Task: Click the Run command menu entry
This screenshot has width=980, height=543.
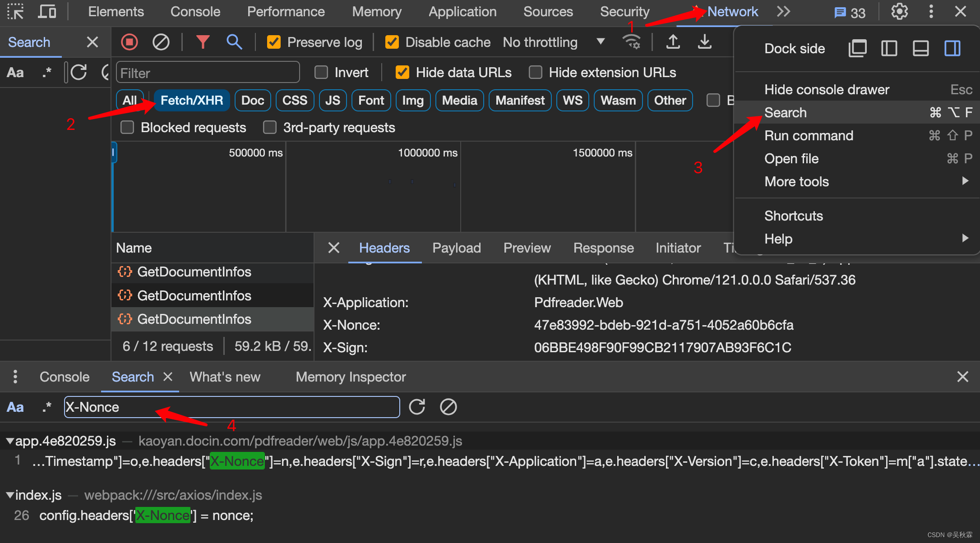Action: click(809, 135)
